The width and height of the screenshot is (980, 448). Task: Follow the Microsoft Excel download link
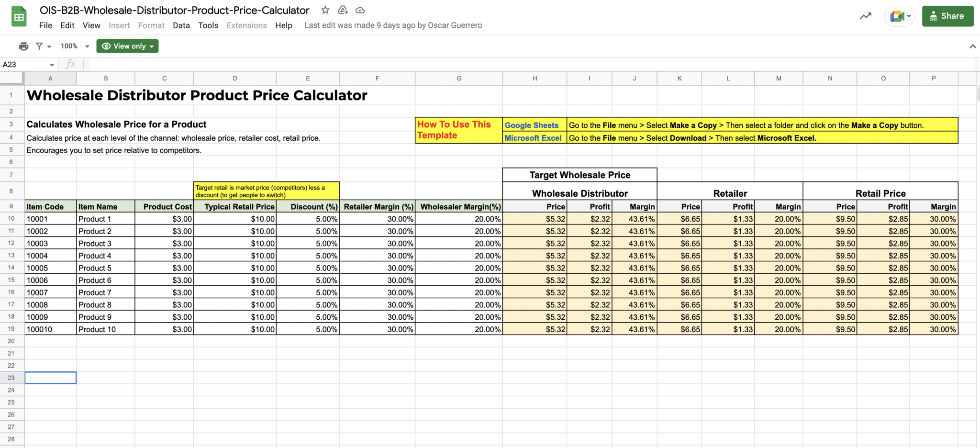click(x=533, y=138)
